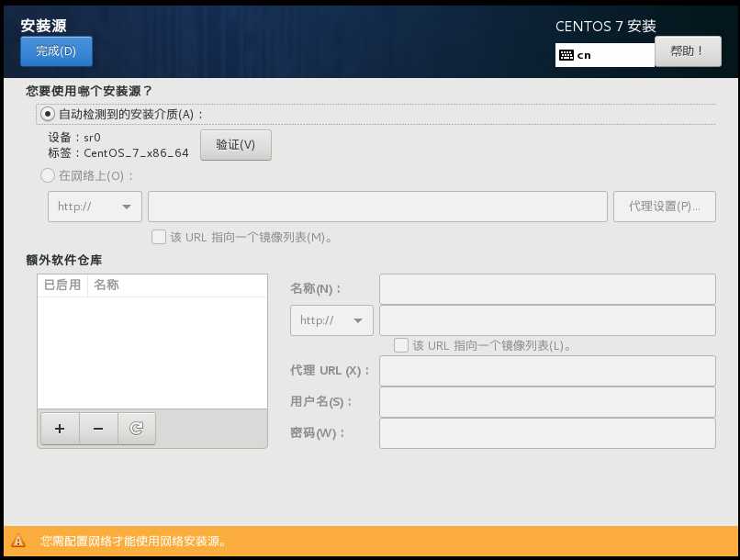Open the repository http:// protocol dropdown
The image size is (740, 560).
pyautogui.click(x=331, y=320)
